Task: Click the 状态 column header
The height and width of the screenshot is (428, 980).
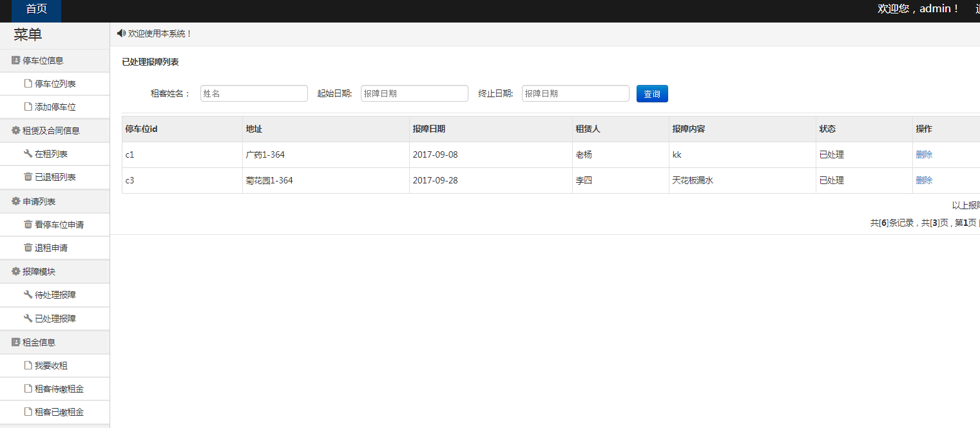Action: (865, 129)
